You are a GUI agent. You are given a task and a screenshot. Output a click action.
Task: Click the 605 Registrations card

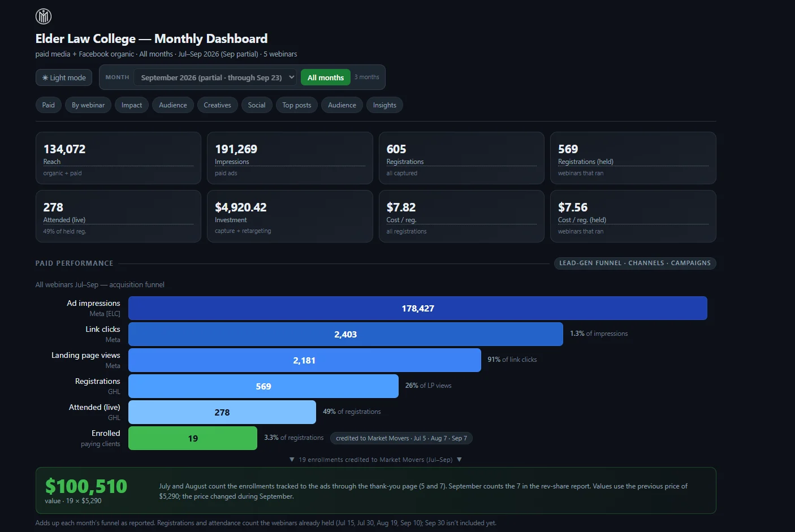click(x=461, y=158)
